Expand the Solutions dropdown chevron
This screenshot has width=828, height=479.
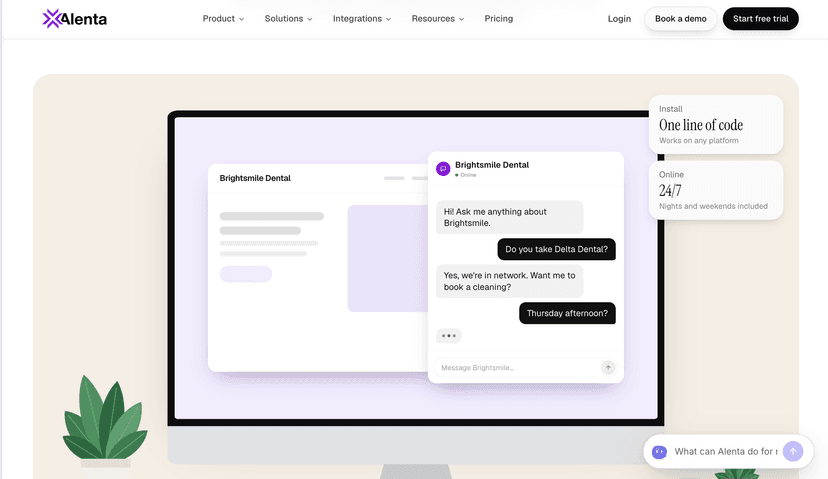[310, 19]
